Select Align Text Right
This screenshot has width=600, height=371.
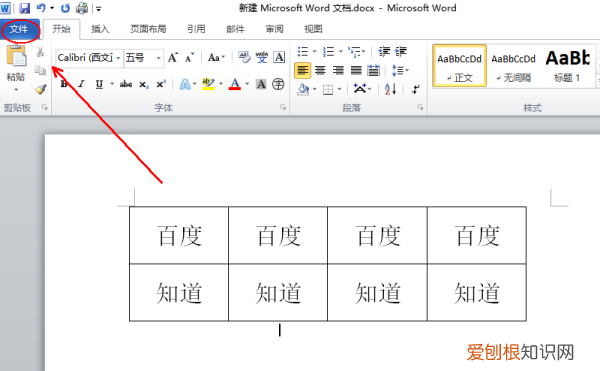(338, 70)
